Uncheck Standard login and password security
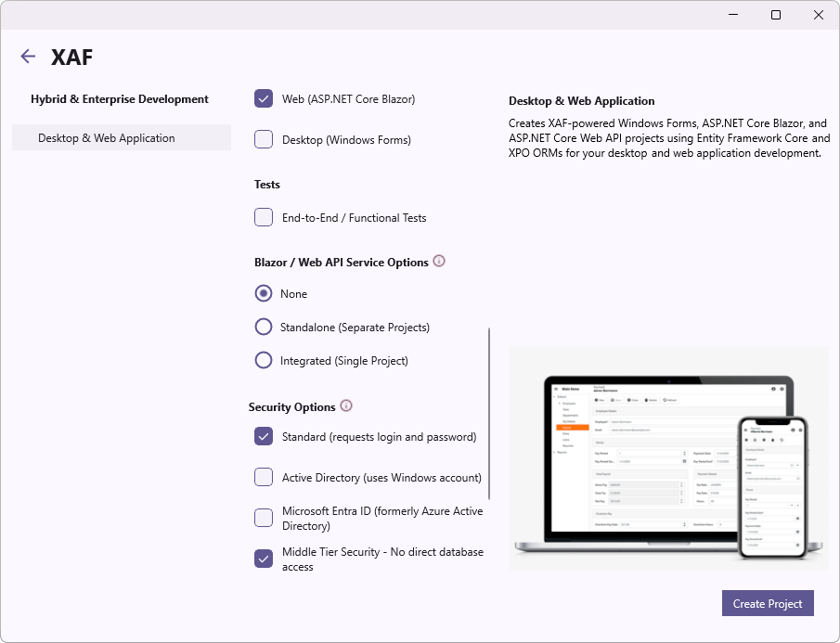Screen dimensions: 840x643 coord(264,436)
